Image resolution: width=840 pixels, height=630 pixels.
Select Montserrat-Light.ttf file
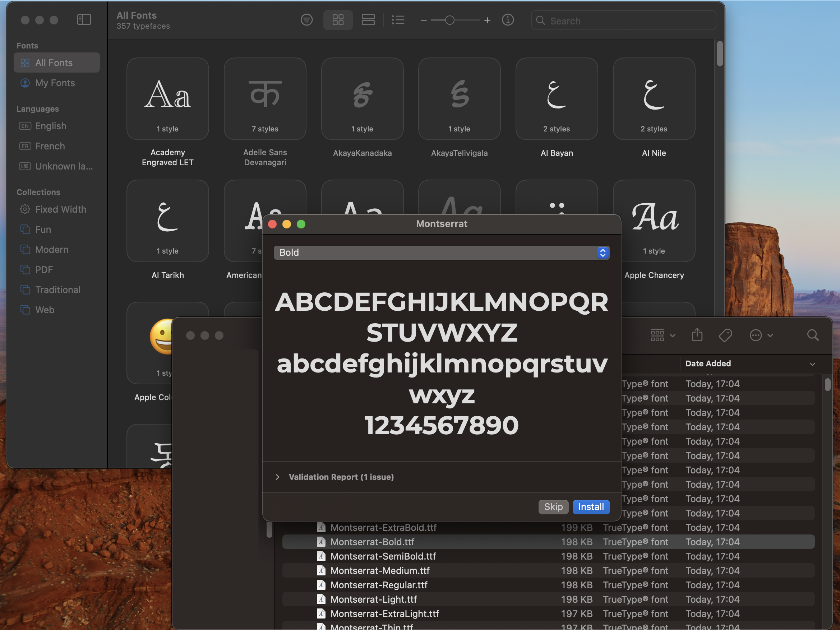click(548, 599)
